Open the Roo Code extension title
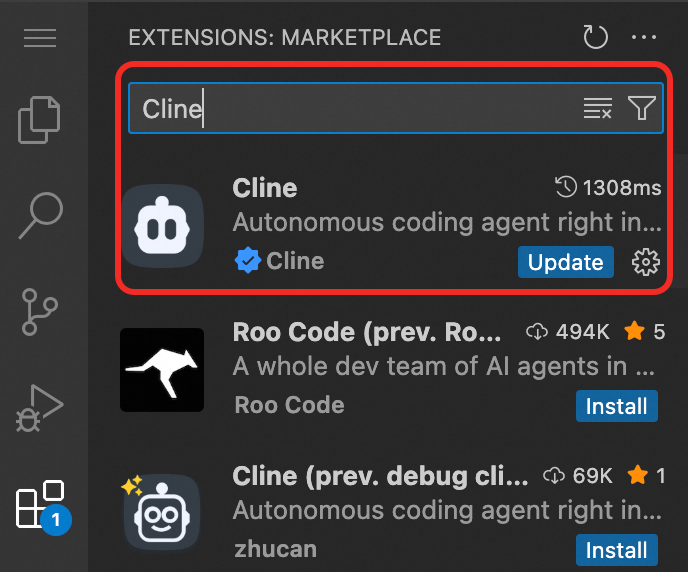This screenshot has height=572, width=688. [368, 332]
